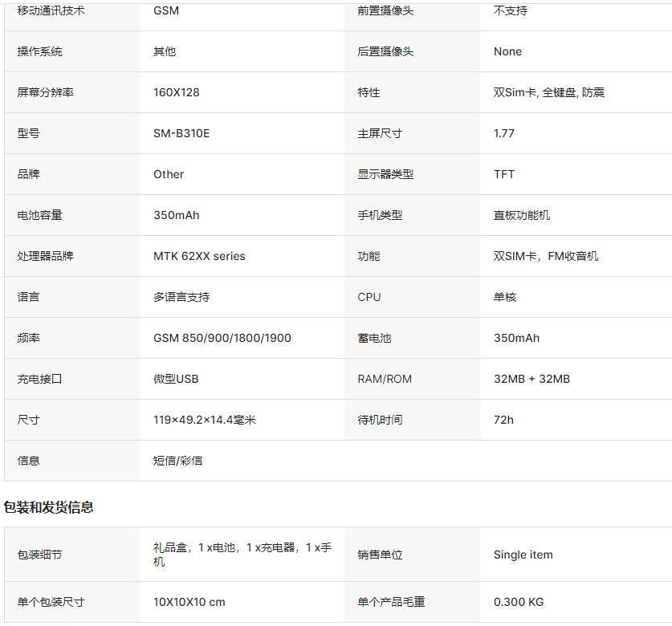This screenshot has height=626, width=672.
Task: Click the MTK 62XX series processor text
Action: 199,256
